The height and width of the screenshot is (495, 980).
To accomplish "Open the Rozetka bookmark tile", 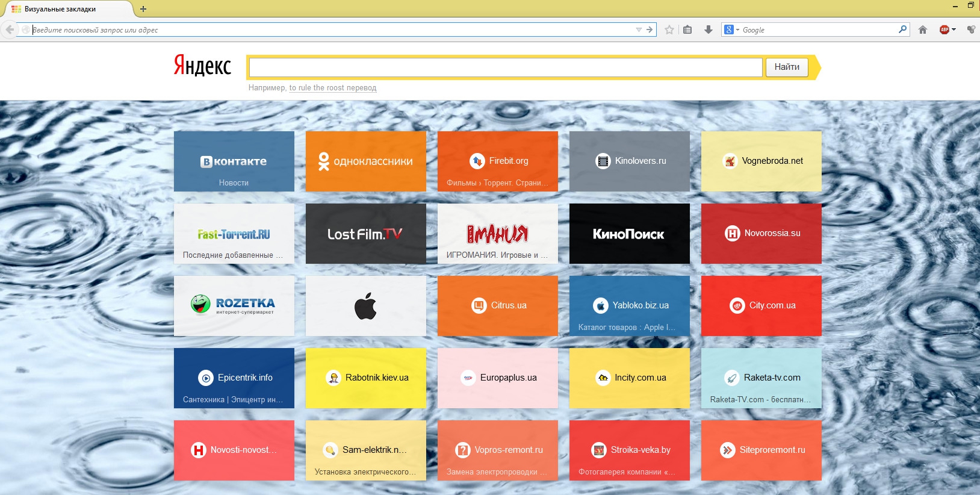I will click(234, 306).
